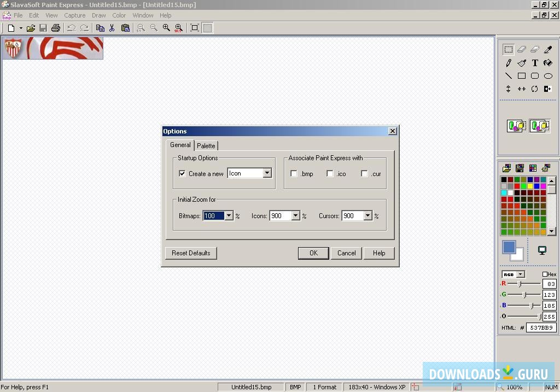
Task: Open the Draw menu
Action: click(x=98, y=15)
